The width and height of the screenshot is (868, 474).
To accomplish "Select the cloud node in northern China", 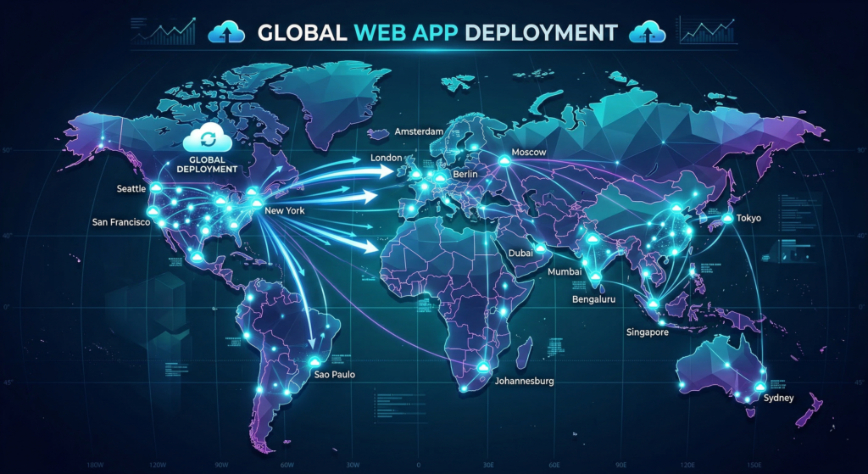I will [676, 208].
